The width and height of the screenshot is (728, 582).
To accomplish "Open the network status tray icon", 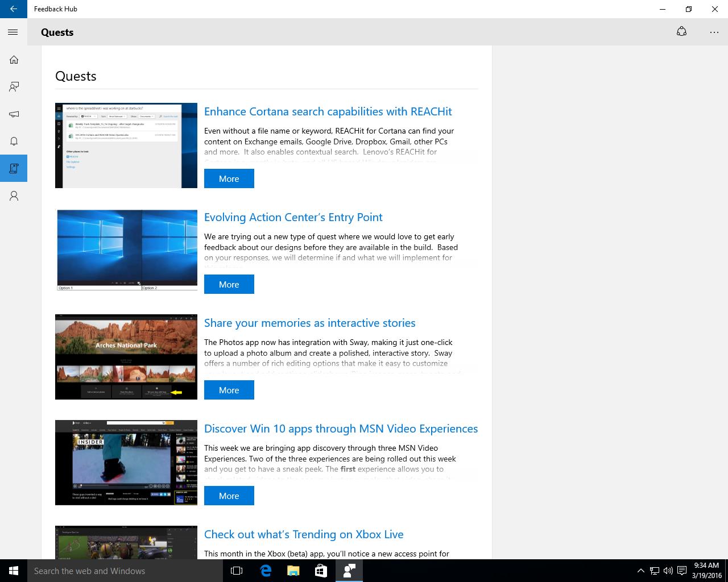I will (x=655, y=571).
